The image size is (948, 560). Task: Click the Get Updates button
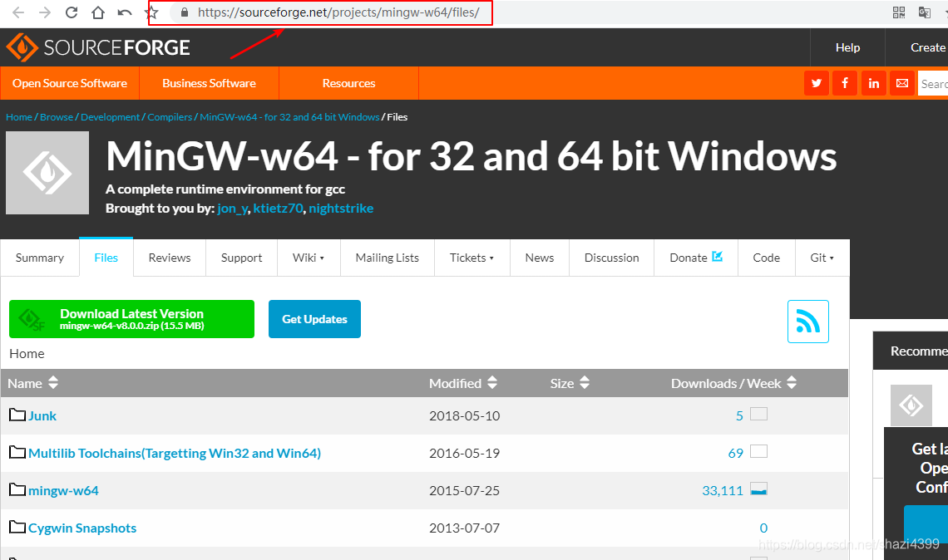[314, 319]
